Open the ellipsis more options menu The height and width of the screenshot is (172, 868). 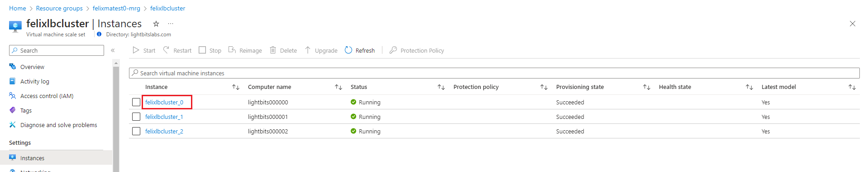[171, 24]
